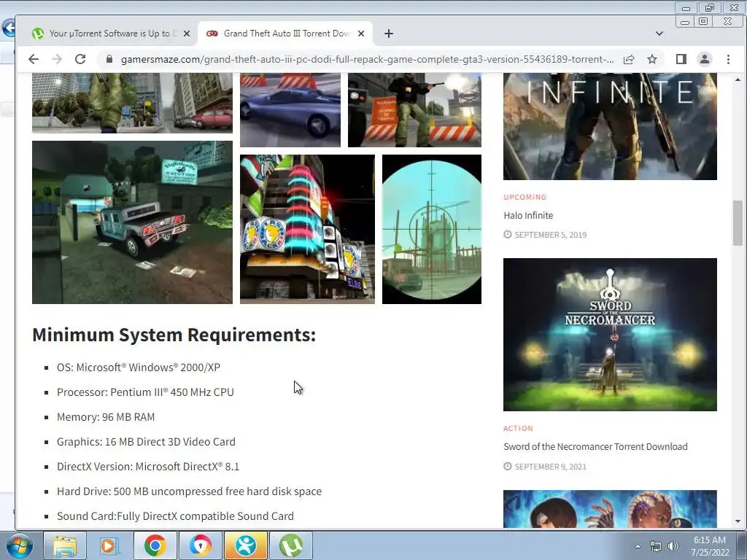The height and width of the screenshot is (560, 747).
Task: Open the neon casino building screenshot
Action: [307, 229]
